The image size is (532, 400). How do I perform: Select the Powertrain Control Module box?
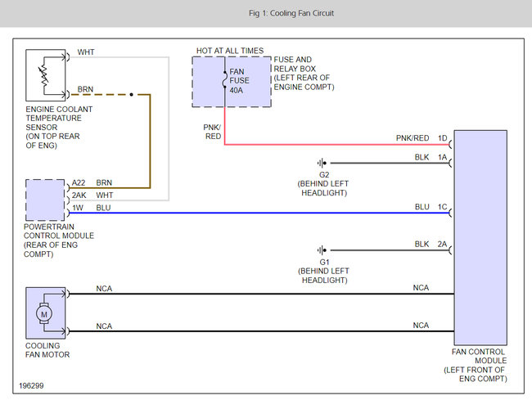[x=45, y=200]
